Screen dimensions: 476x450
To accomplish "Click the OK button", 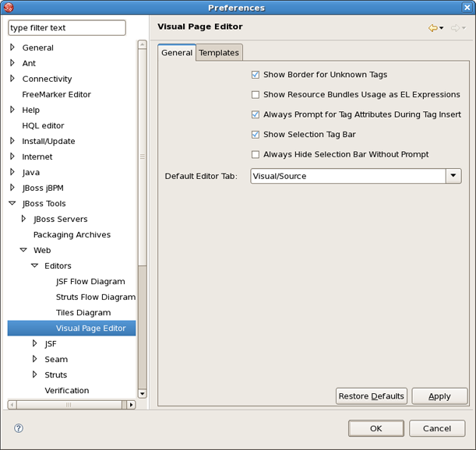I will click(x=376, y=428).
